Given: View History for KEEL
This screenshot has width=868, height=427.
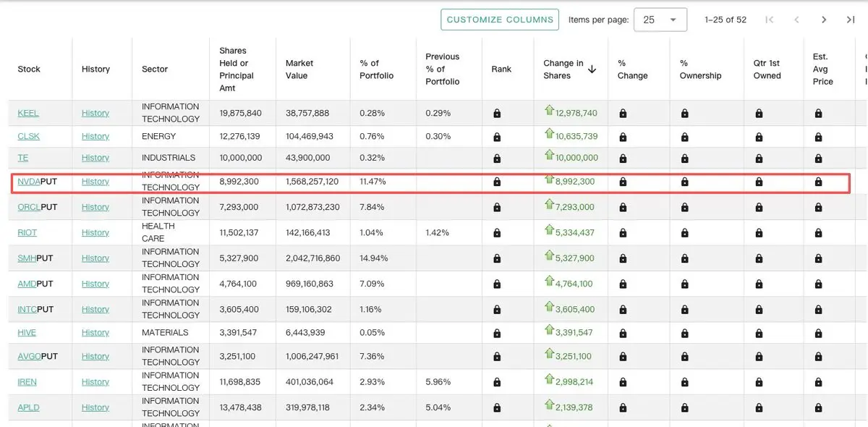Looking at the screenshot, I should [95, 114].
